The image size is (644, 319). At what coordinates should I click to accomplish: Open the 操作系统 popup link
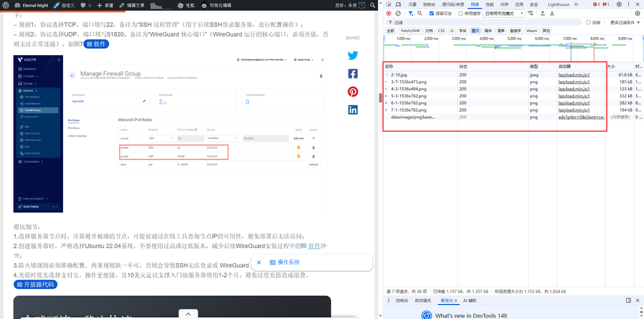285,262
